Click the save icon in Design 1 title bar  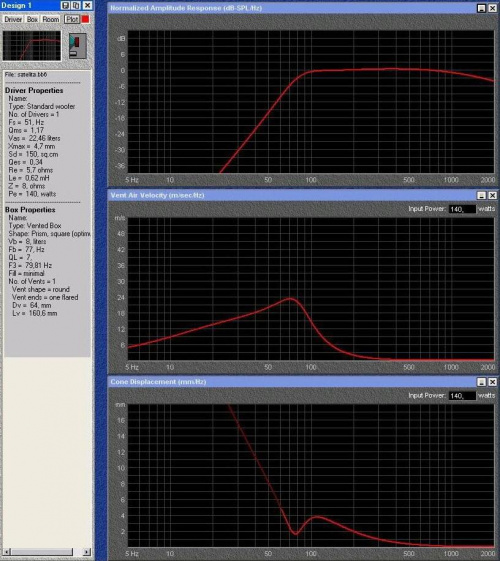pyautogui.click(x=65, y=5)
